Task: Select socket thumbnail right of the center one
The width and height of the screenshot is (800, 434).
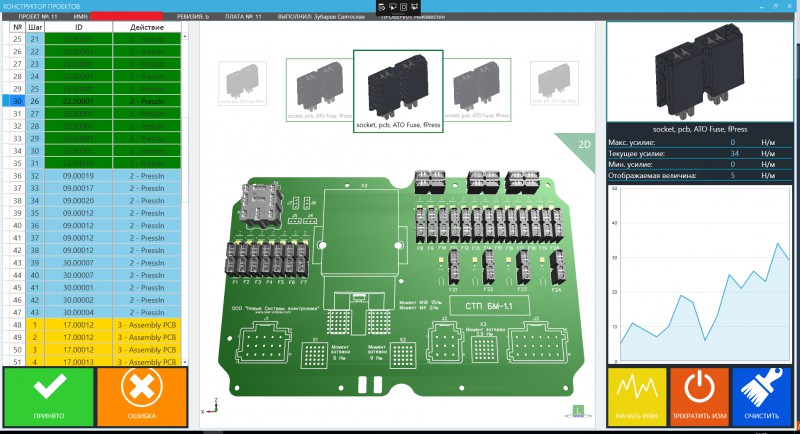Action: (x=477, y=90)
